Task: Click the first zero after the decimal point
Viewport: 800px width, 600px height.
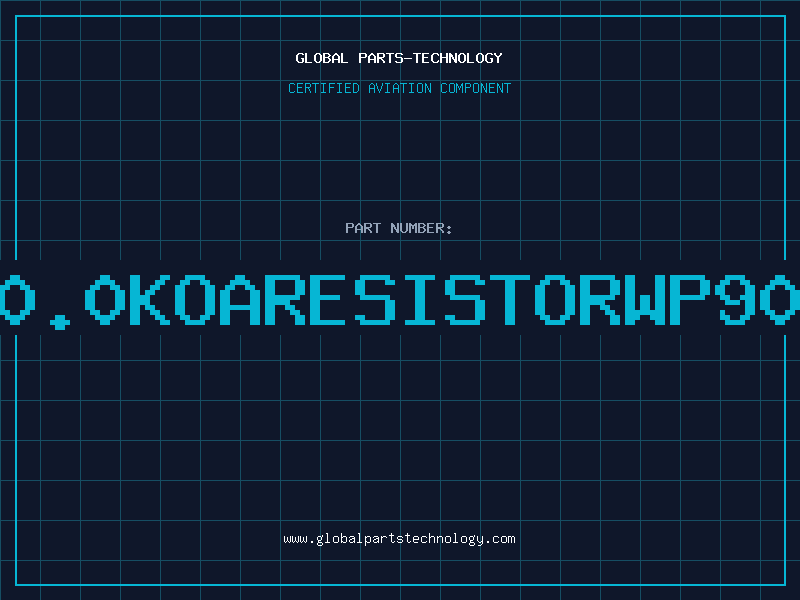Action: 105,300
